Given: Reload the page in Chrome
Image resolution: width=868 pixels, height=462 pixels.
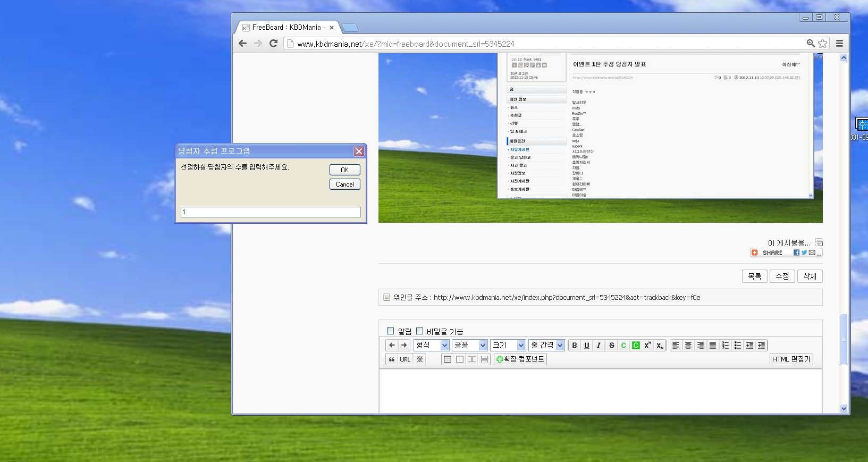Looking at the screenshot, I should coord(273,44).
